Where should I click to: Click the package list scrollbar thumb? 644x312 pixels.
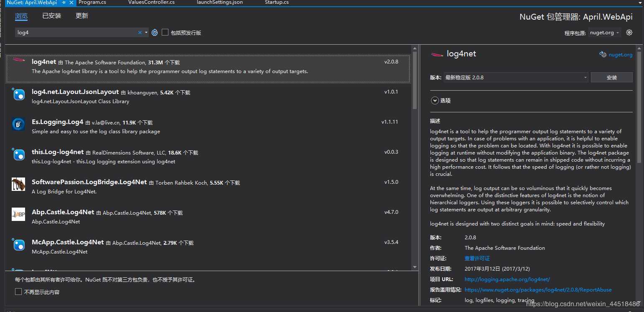415,80
